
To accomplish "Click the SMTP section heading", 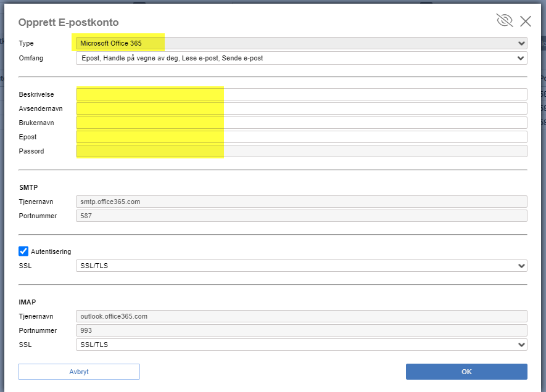I will click(28, 187).
